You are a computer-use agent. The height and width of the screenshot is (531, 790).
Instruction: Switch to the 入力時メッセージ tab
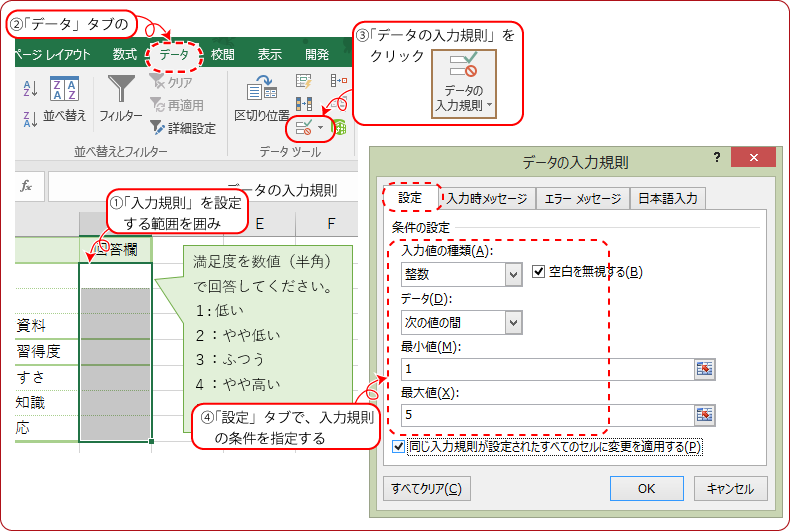click(487, 198)
